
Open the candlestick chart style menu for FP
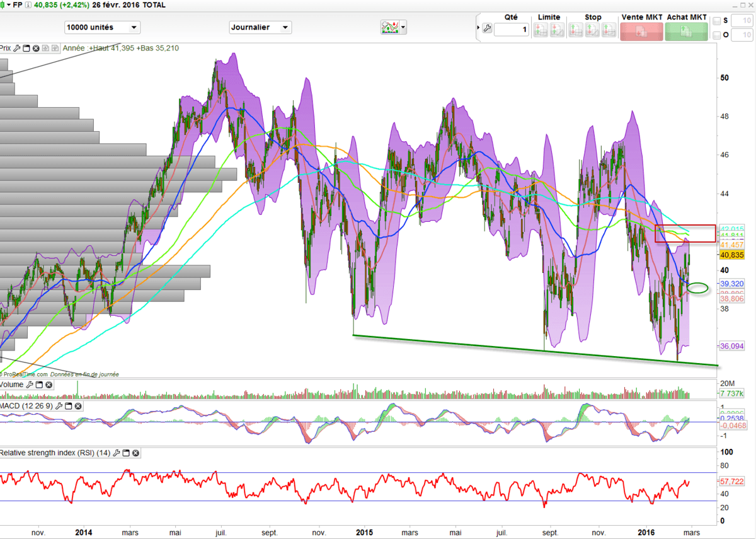(x=7, y=4)
